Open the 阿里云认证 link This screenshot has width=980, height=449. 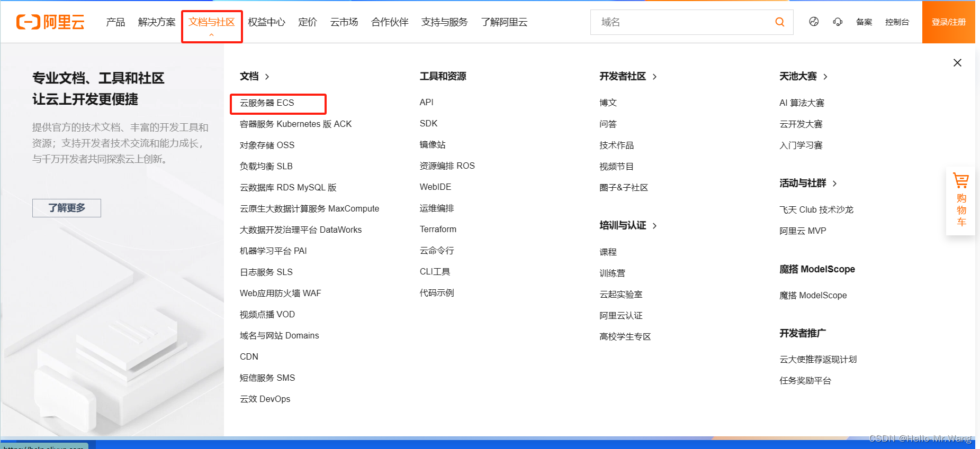(x=621, y=315)
